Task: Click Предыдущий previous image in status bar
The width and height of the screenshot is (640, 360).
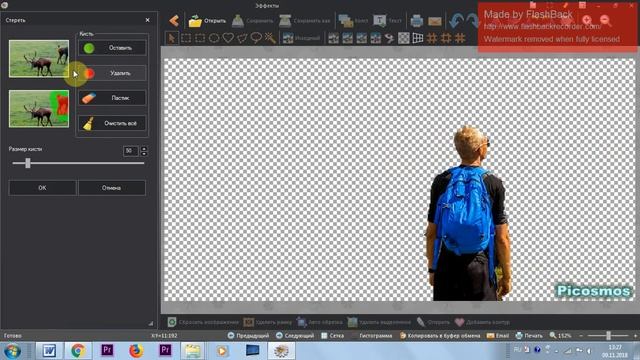Action: click(248, 336)
